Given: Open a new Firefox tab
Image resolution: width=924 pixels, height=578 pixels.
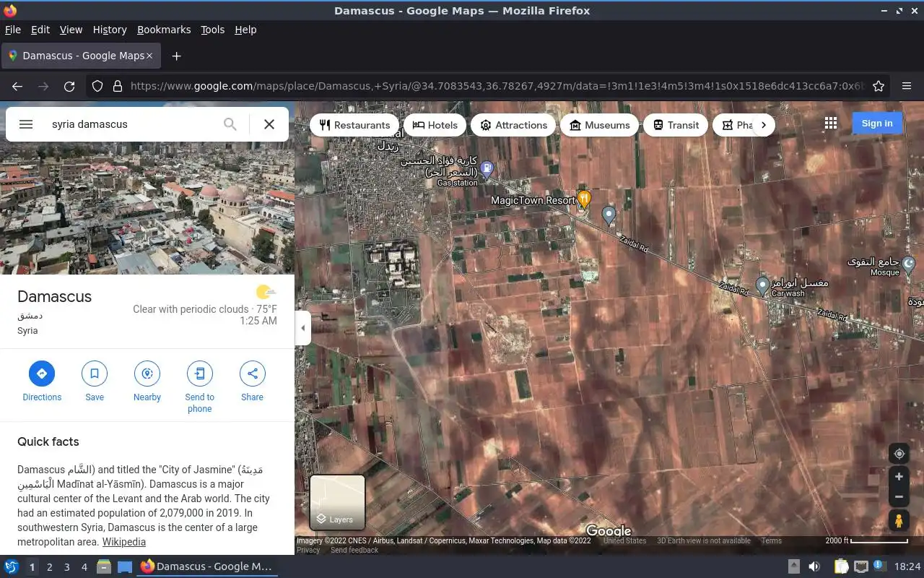Looking at the screenshot, I should pos(176,56).
